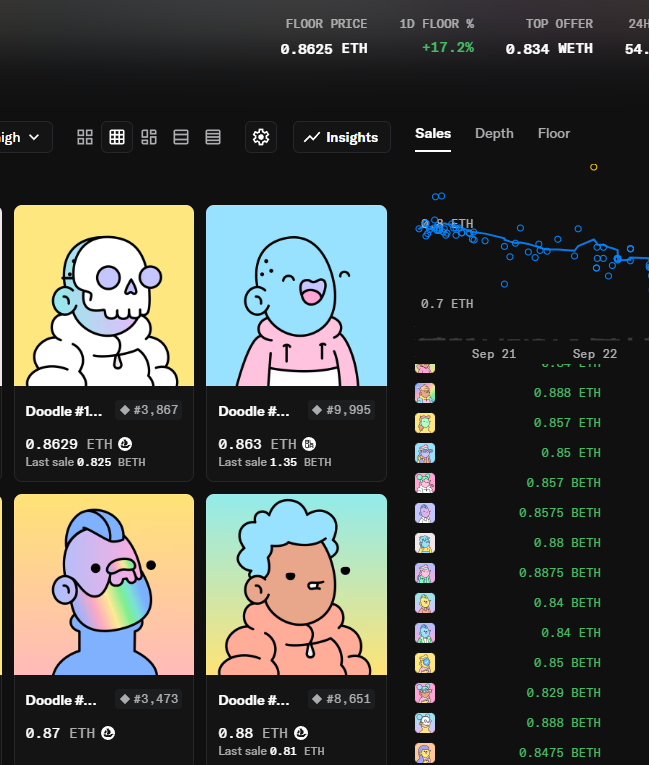Click top offer value 0.834 WETH
Image resolution: width=649 pixels, height=765 pixels.
[549, 49]
